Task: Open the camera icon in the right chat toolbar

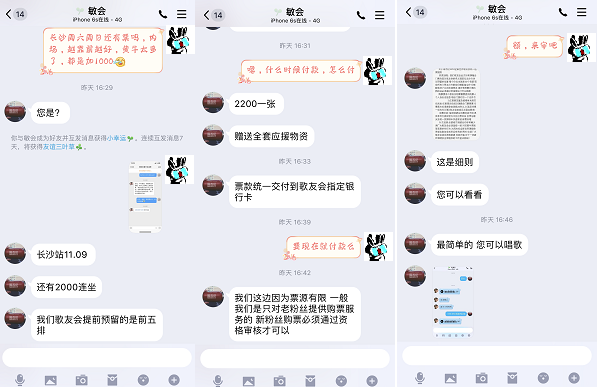Action: [x=482, y=377]
